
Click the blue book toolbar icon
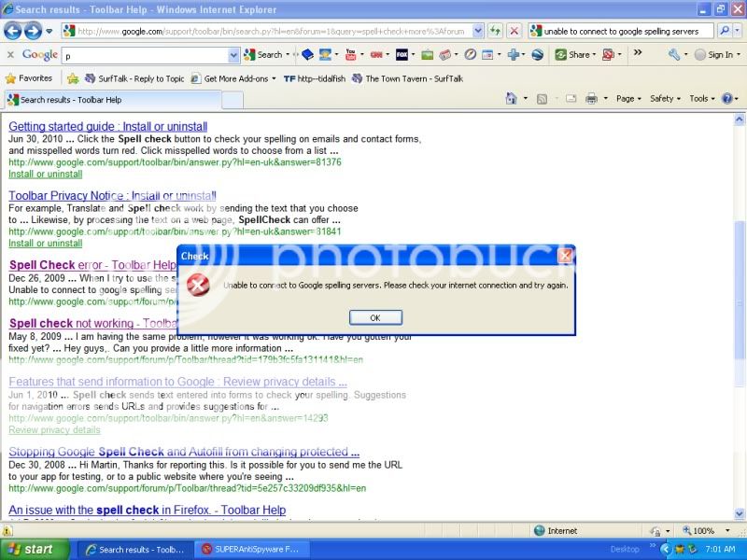tap(307, 55)
